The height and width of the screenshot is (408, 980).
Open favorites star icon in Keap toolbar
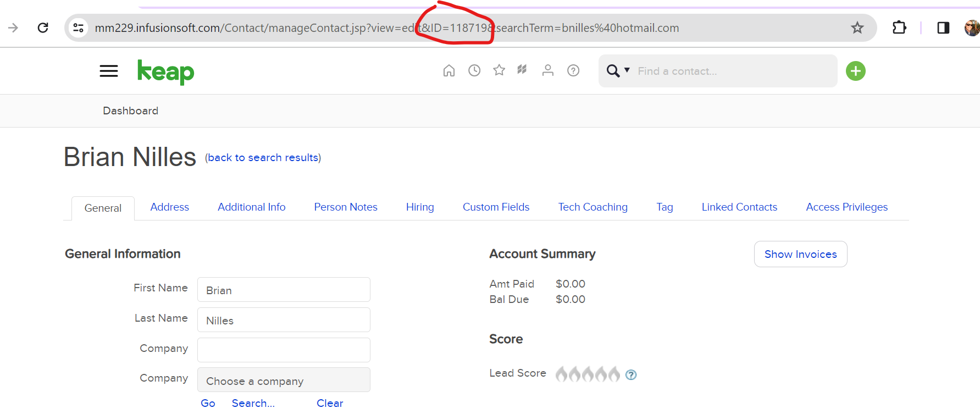pos(499,70)
